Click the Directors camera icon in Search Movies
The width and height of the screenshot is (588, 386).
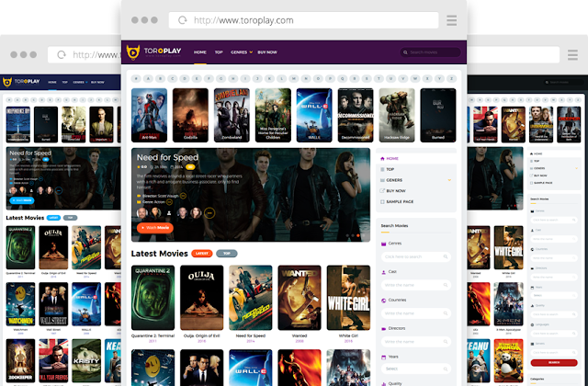tap(384, 329)
